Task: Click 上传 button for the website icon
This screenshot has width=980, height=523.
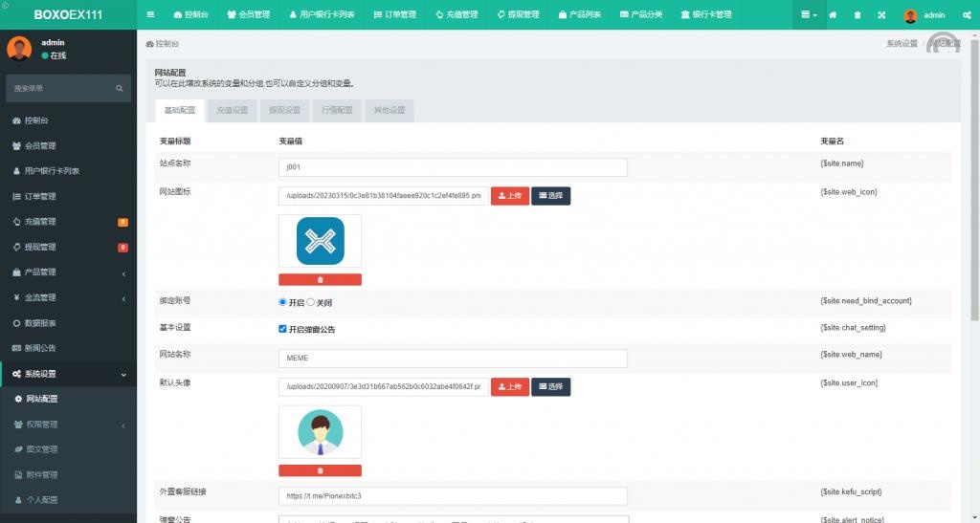Action: coord(509,196)
